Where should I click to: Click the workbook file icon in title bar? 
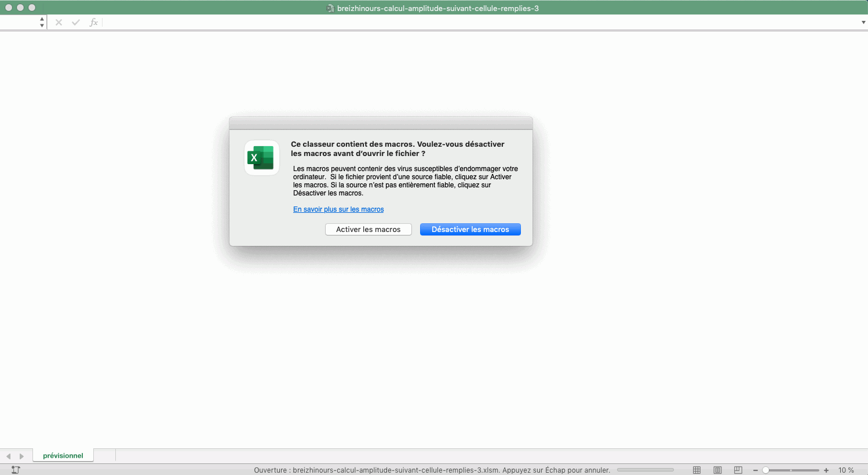pos(330,8)
